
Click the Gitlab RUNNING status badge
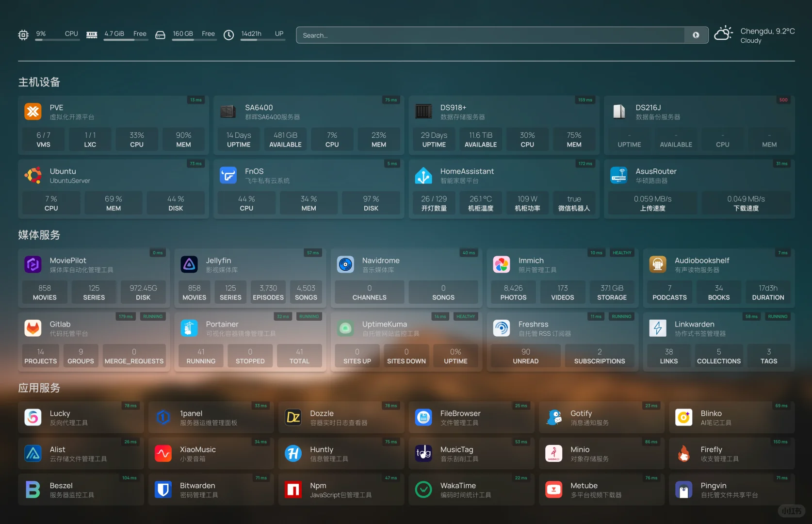pos(153,316)
